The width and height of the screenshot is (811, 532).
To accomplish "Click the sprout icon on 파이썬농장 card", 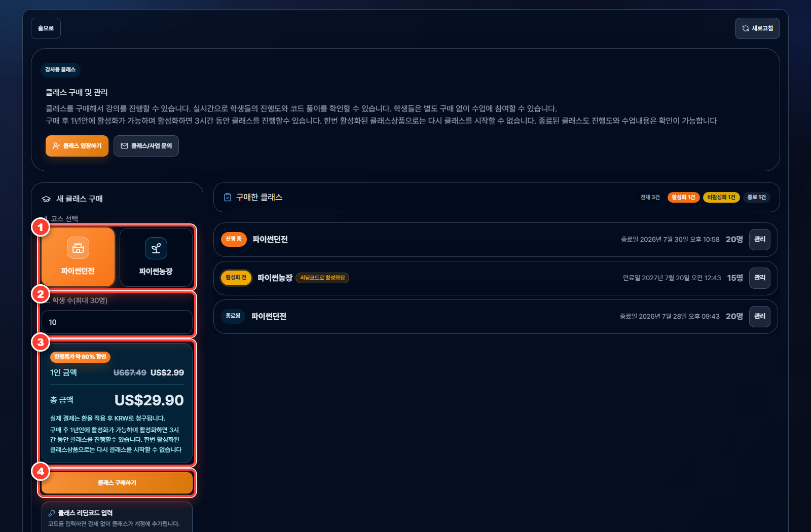I will click(x=156, y=248).
